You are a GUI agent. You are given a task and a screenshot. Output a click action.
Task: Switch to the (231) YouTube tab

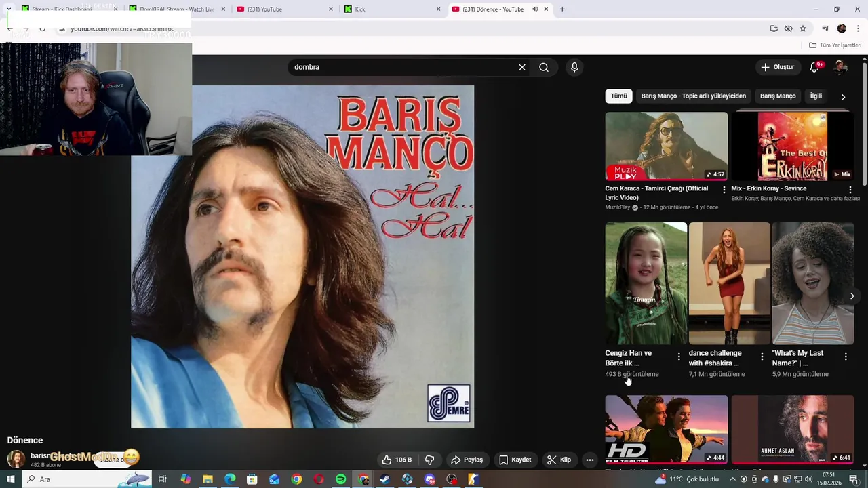(285, 9)
